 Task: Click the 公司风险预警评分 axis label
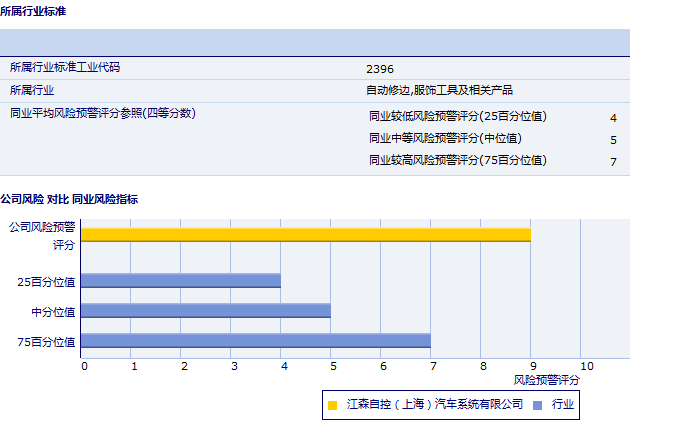[x=42, y=236]
